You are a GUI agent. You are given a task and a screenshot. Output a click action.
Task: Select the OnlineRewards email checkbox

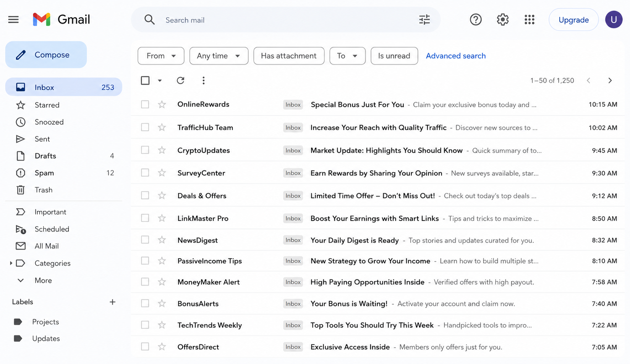[145, 104]
